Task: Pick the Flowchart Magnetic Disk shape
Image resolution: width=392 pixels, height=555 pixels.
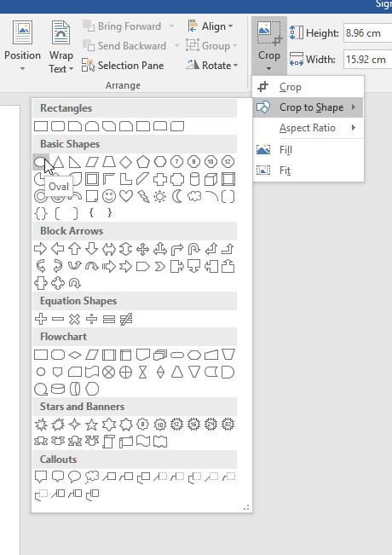Action: click(58, 390)
